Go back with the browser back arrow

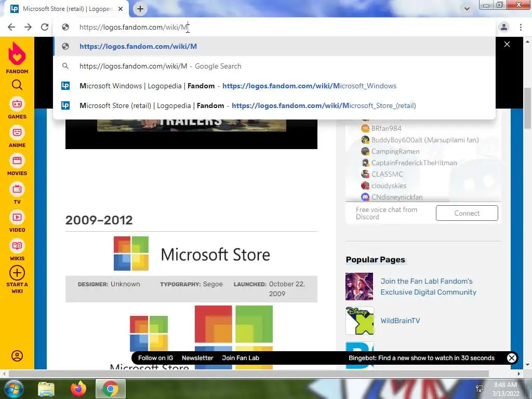(x=11, y=27)
